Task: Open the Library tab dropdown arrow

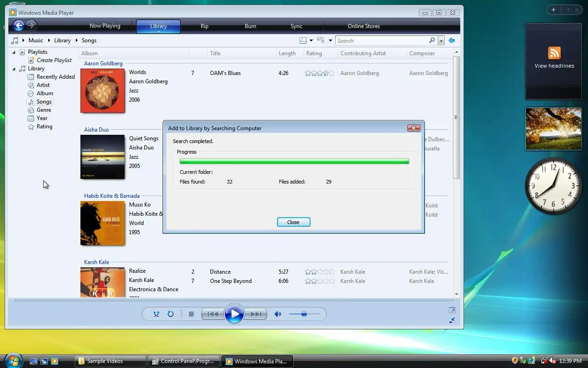Action: (x=158, y=32)
